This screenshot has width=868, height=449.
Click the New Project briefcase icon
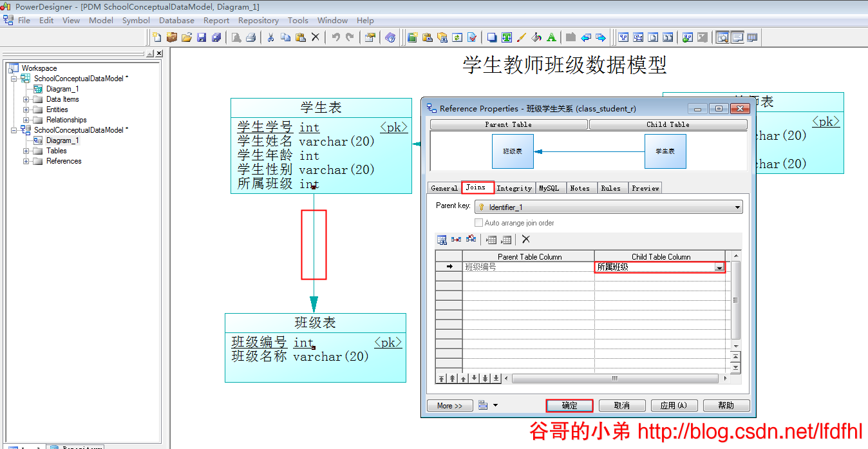coord(172,37)
